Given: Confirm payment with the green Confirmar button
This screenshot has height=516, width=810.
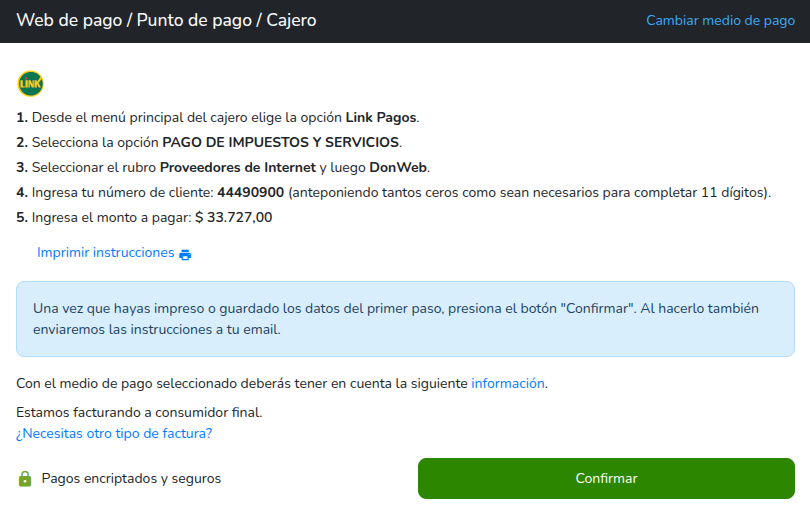Looking at the screenshot, I should tap(606, 478).
